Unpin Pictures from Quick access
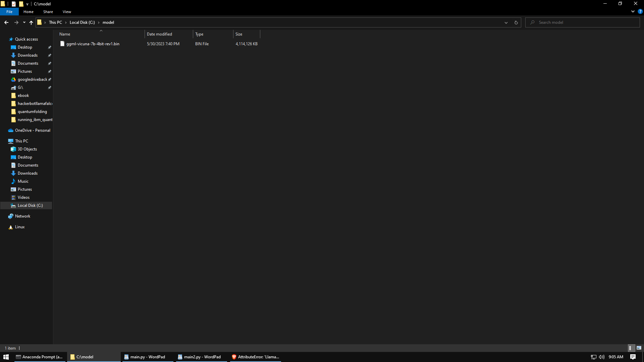This screenshot has width=644, height=362. [49, 71]
